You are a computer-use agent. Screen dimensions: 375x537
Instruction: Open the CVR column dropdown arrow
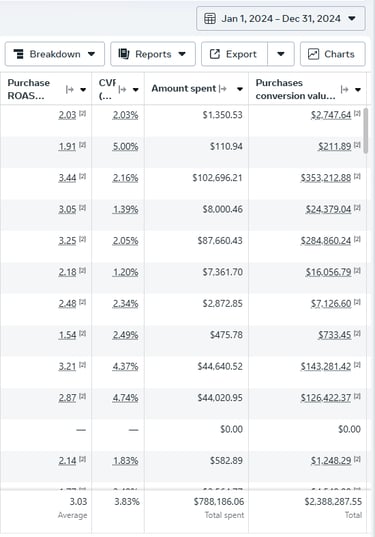[136, 90]
